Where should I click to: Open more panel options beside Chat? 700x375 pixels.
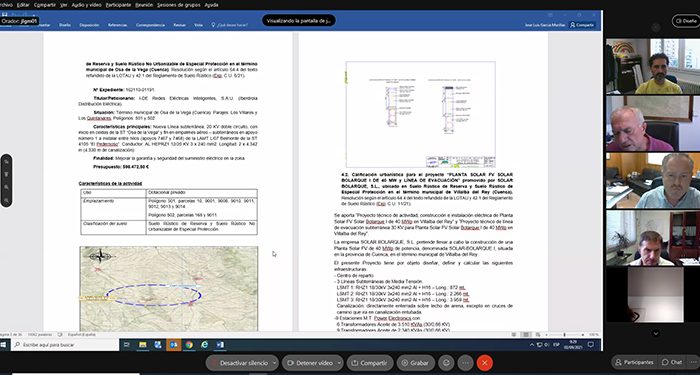pos(694,362)
